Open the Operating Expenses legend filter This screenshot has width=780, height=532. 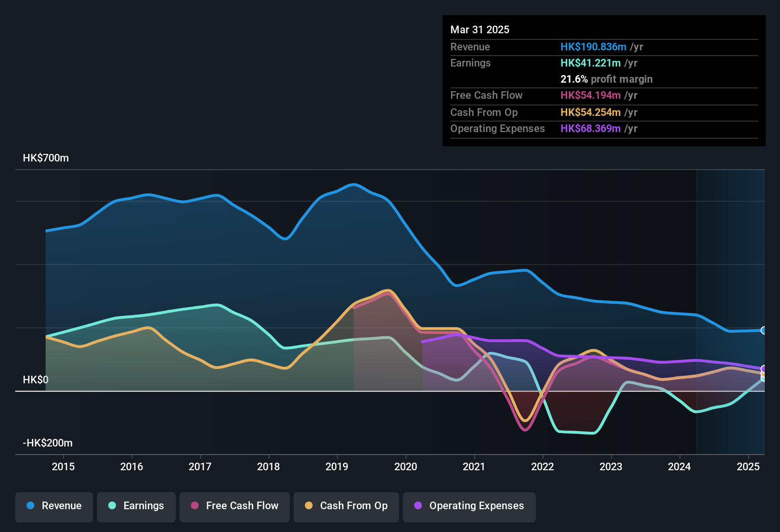click(469, 506)
